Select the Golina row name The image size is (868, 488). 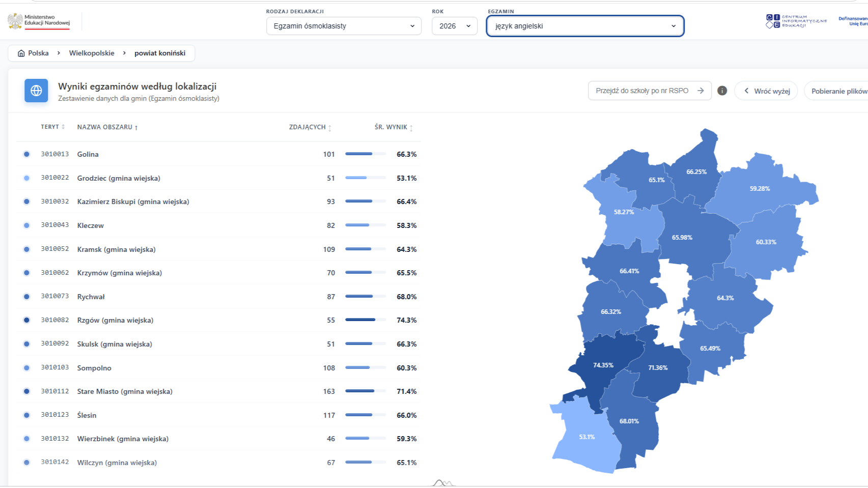coord(88,154)
